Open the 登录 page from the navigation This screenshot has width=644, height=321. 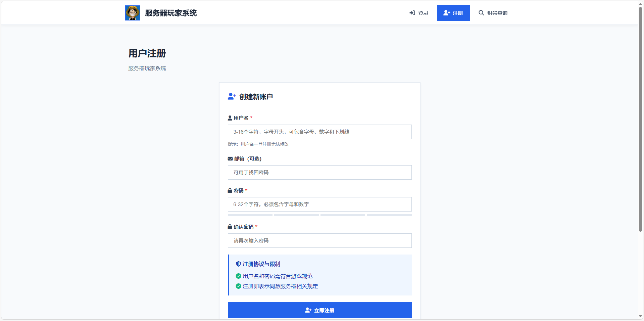click(423, 13)
